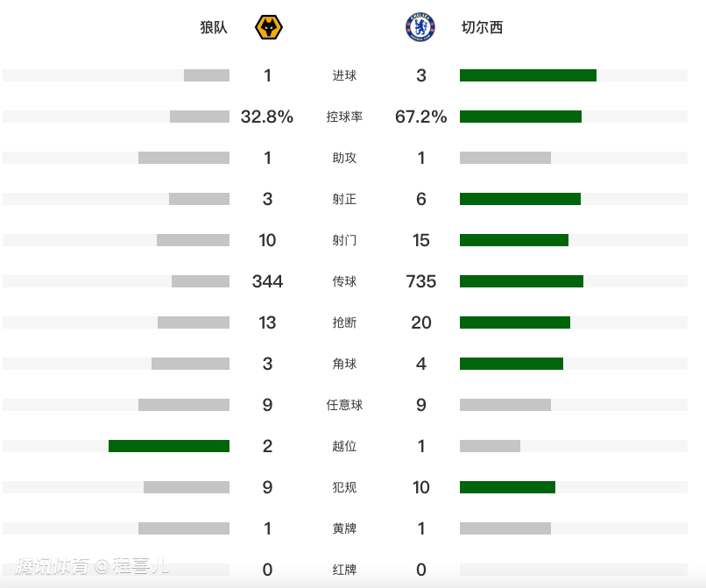The image size is (706, 588).
Task: Click the 任意球 stat label
Action: pyautogui.click(x=344, y=405)
